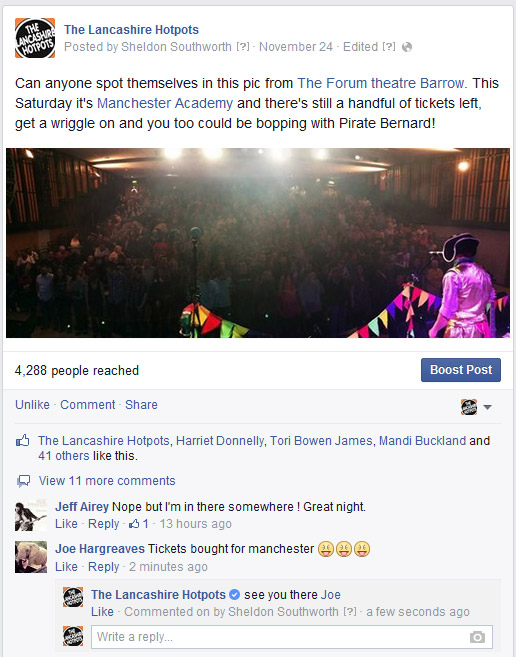The width and height of the screenshot is (516, 657).
Task: Click the Hotpots avatar beside the reply box
Action: [73, 636]
